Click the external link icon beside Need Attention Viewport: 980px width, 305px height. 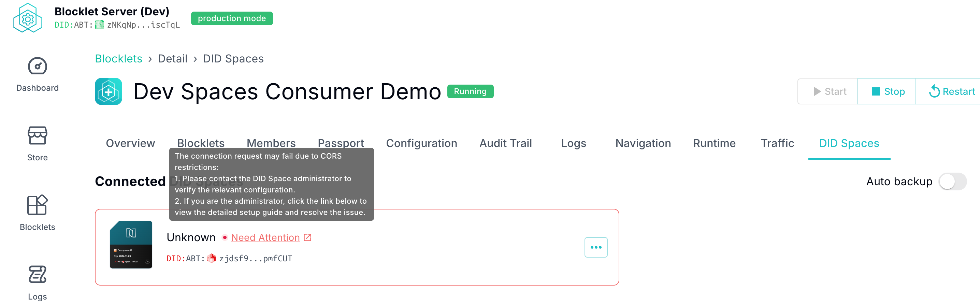(x=307, y=238)
